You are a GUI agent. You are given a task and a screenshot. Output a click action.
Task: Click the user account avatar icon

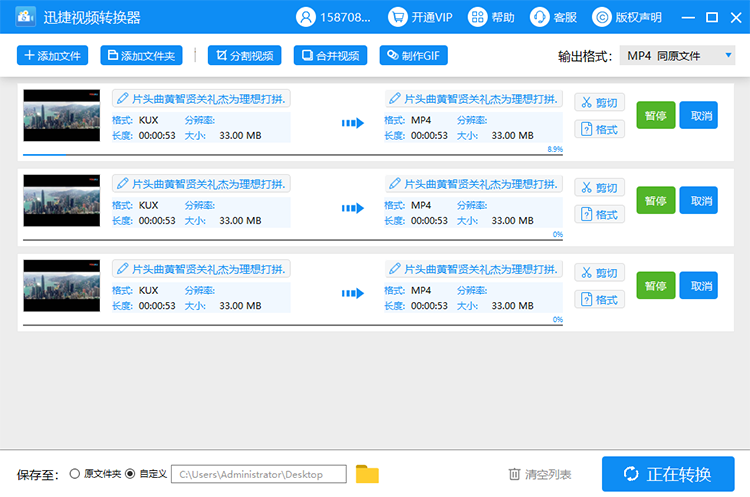(306, 18)
